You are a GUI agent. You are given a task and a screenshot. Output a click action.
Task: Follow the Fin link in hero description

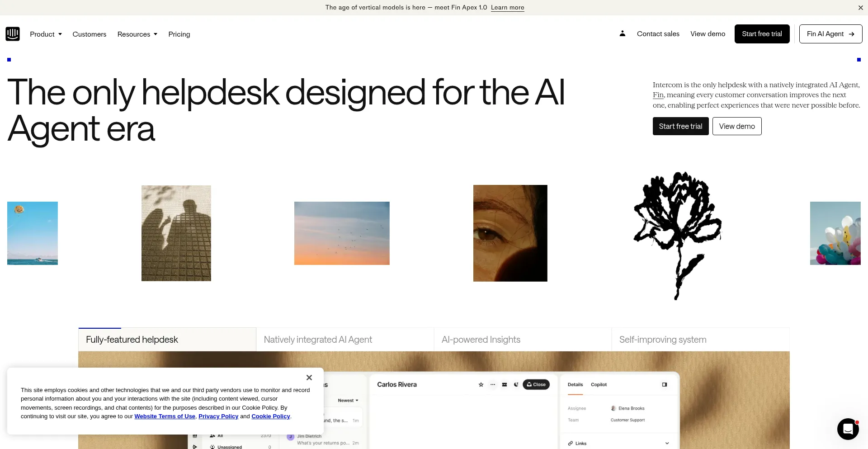(x=658, y=95)
